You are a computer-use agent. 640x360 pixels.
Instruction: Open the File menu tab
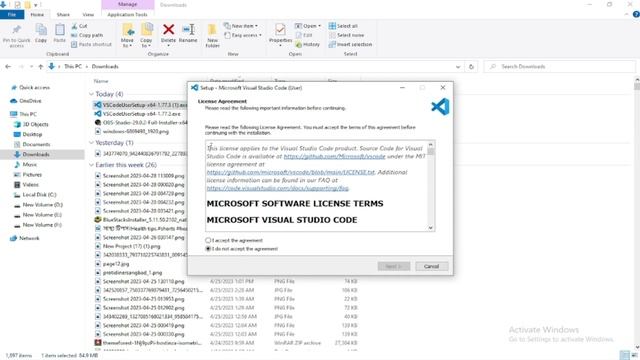point(12,15)
